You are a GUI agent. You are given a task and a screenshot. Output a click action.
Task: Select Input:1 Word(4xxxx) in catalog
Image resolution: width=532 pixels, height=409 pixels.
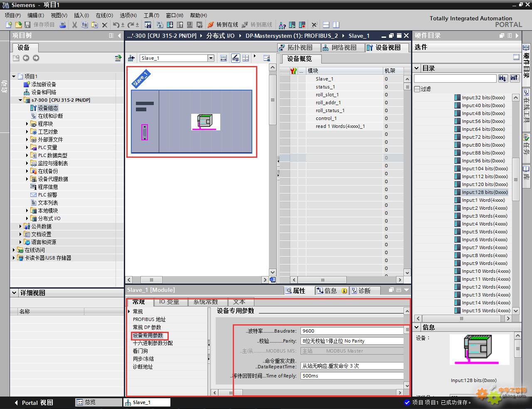point(483,200)
